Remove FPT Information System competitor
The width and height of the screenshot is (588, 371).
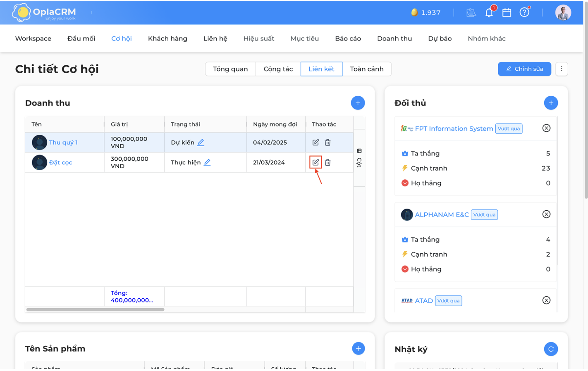click(546, 128)
